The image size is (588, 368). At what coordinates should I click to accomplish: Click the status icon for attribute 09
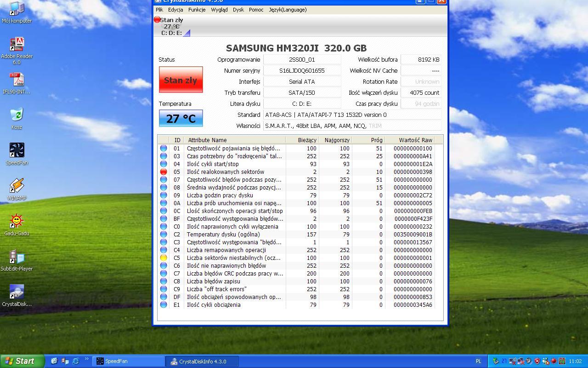(x=164, y=195)
